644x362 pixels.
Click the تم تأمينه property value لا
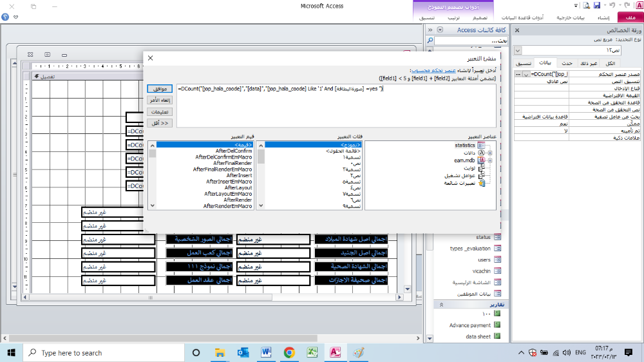coord(542,131)
